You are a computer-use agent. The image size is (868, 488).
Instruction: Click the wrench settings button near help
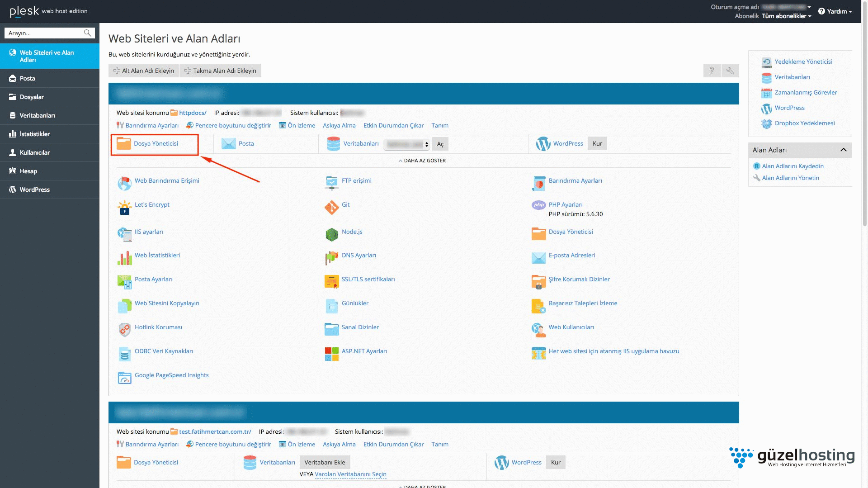coord(730,71)
